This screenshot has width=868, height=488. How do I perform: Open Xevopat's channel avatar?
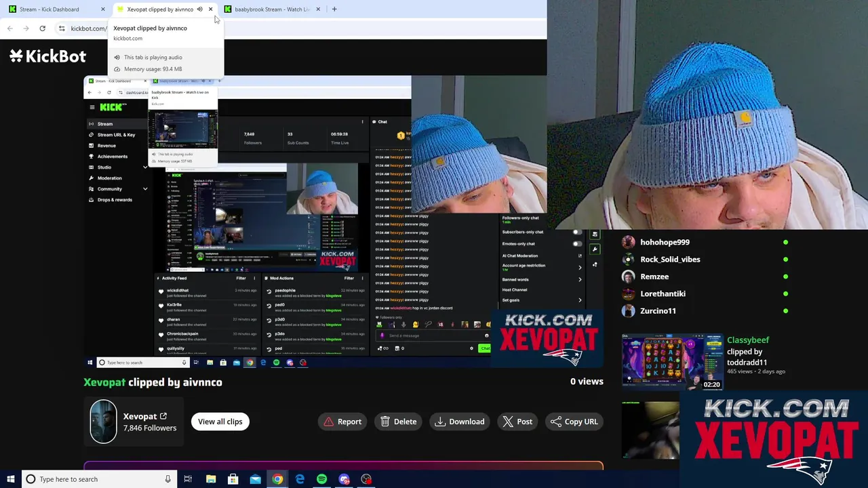(104, 422)
